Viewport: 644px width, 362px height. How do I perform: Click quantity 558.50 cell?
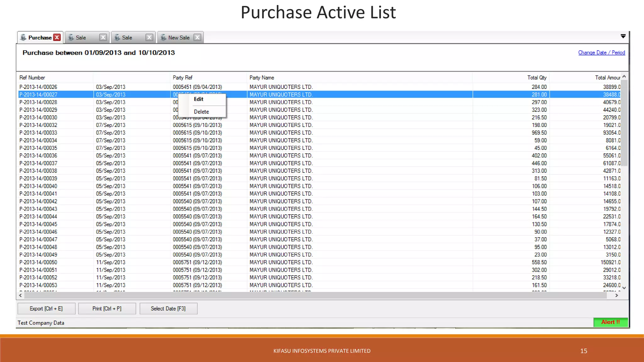click(539, 262)
